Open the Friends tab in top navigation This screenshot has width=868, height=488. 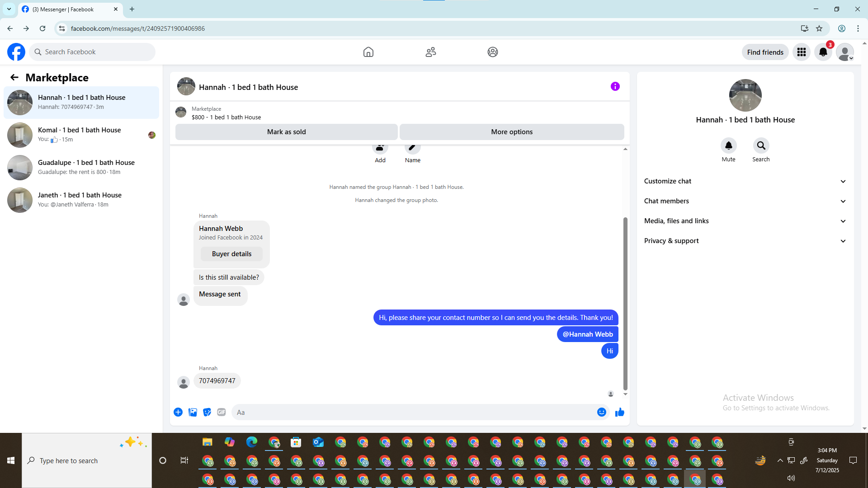[x=430, y=52]
